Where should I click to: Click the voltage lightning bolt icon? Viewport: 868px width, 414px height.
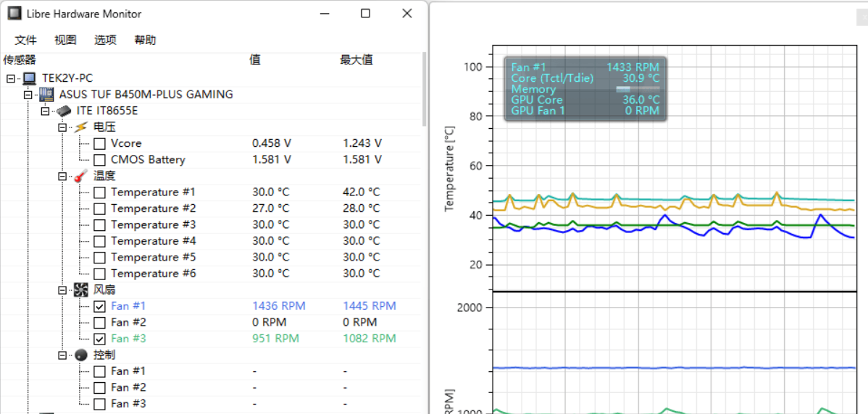81,127
